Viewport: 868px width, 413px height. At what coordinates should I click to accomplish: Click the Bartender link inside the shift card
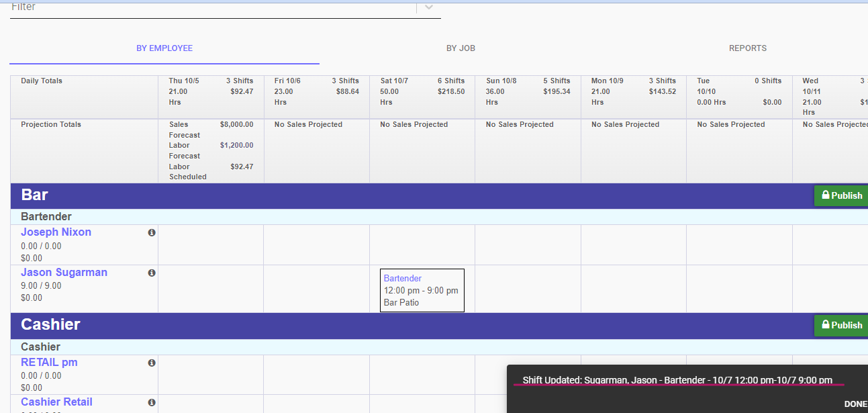point(403,279)
